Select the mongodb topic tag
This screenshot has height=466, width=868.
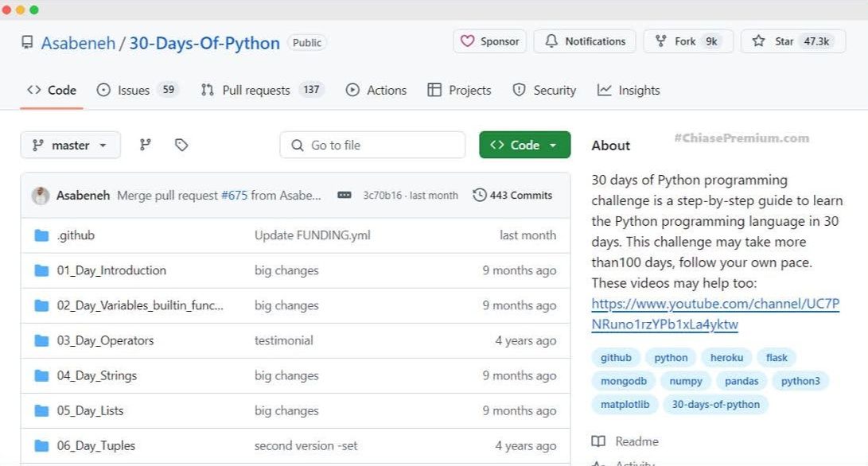tap(623, 381)
